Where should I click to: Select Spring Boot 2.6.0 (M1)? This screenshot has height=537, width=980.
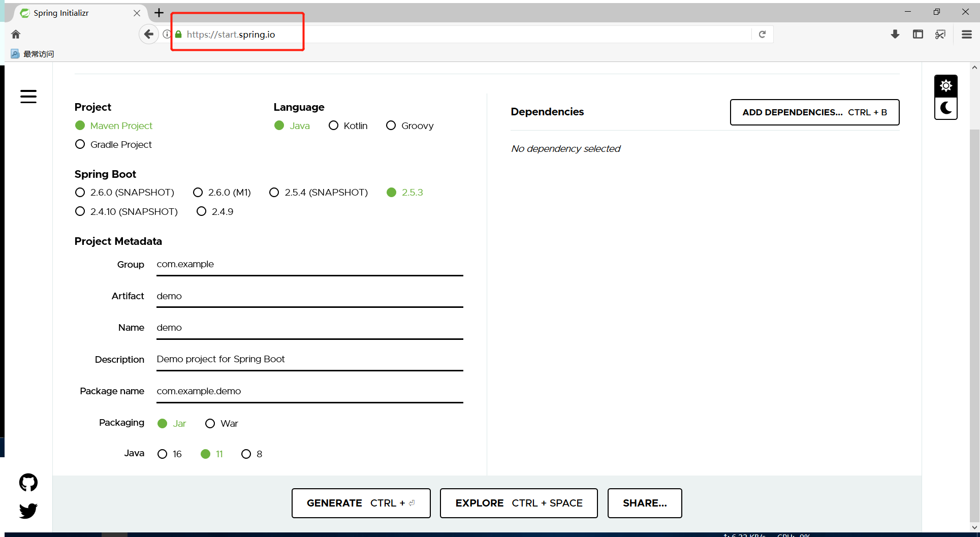222,193
